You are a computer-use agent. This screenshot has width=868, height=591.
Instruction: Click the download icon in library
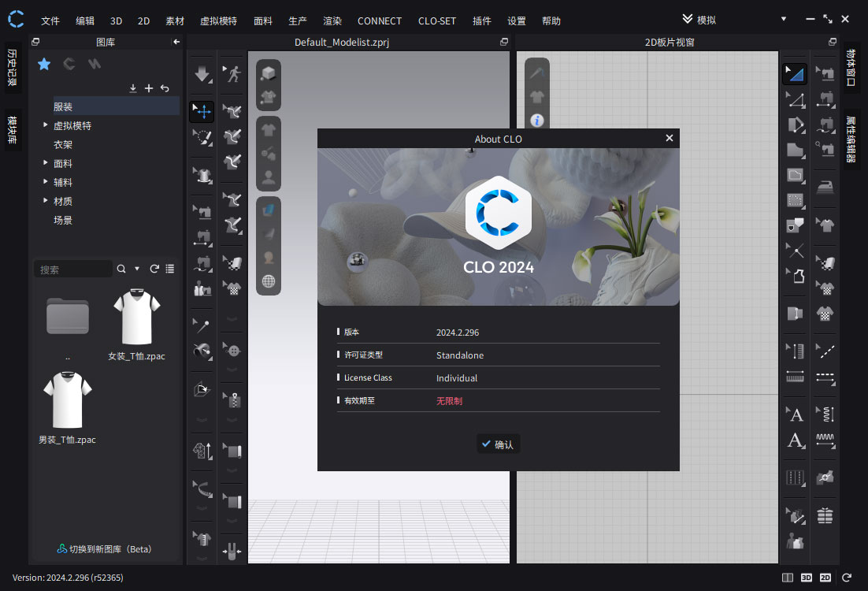click(x=133, y=88)
